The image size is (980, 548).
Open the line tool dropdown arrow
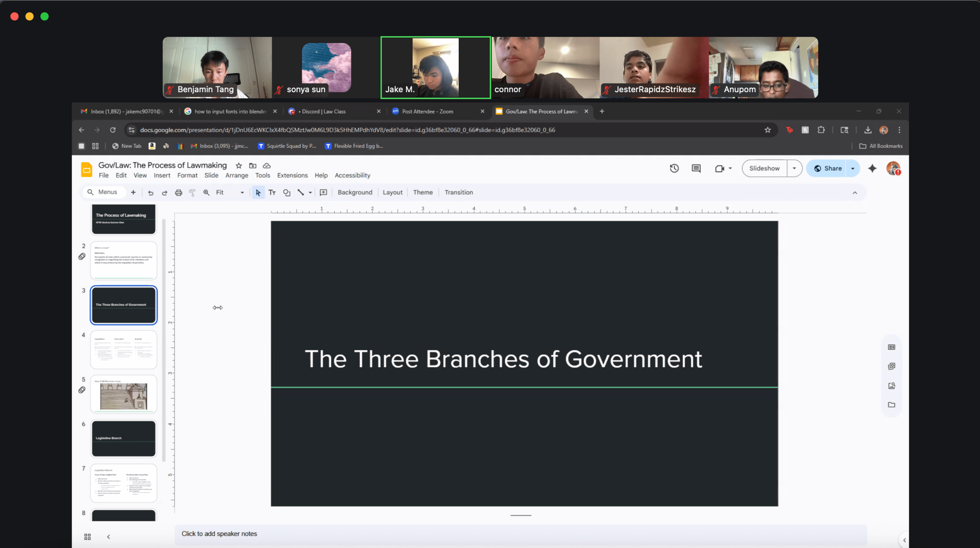[x=310, y=193]
